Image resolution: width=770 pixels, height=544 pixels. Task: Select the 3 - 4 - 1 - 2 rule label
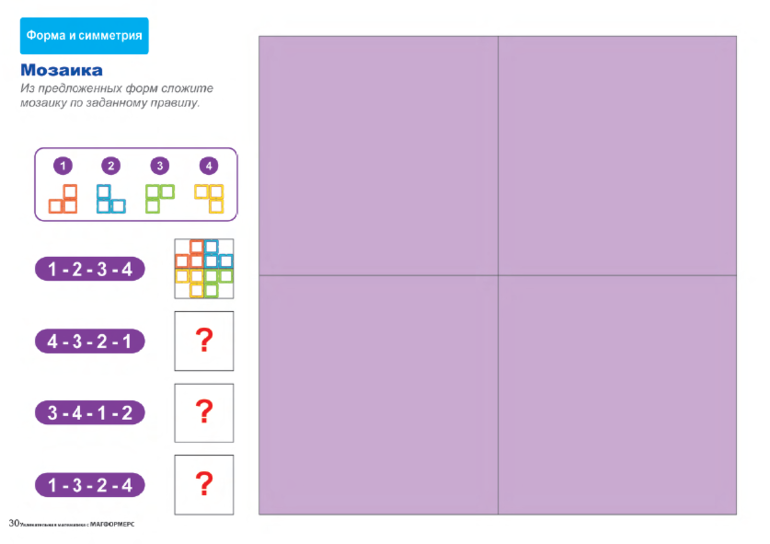90,412
